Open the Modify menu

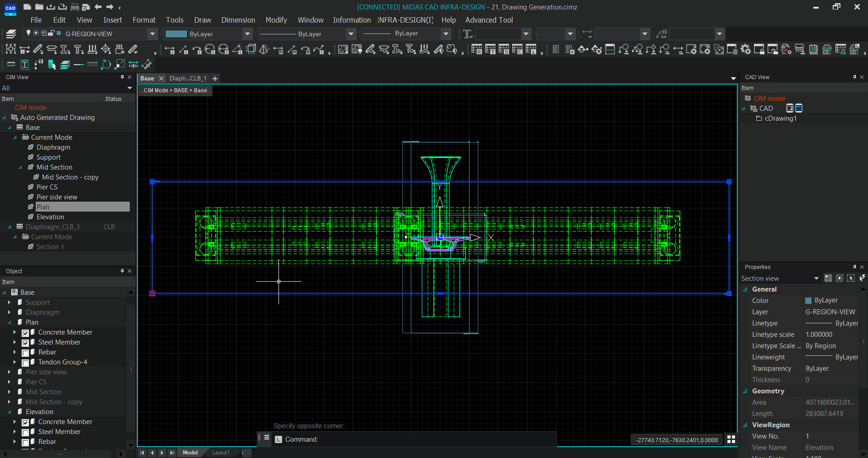tap(276, 20)
